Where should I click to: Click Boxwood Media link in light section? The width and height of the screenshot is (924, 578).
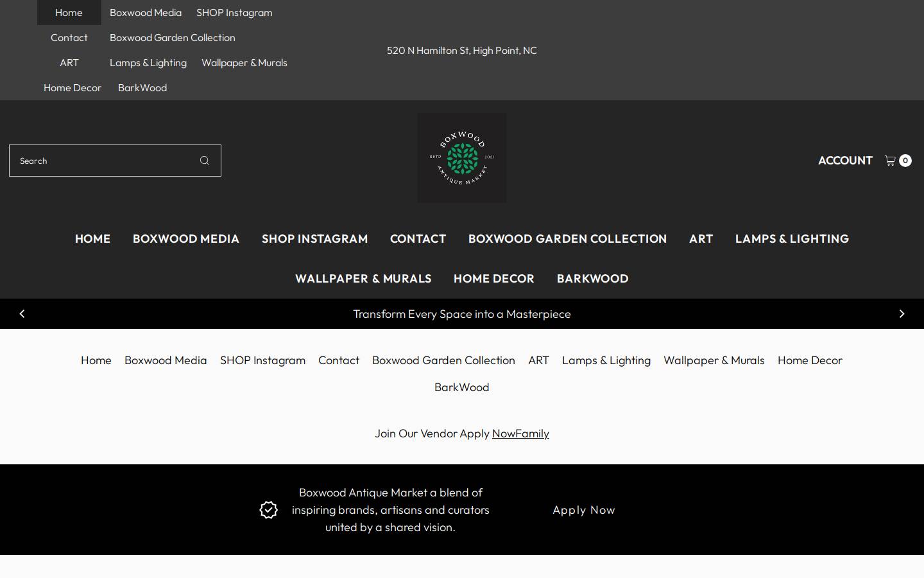tap(166, 360)
